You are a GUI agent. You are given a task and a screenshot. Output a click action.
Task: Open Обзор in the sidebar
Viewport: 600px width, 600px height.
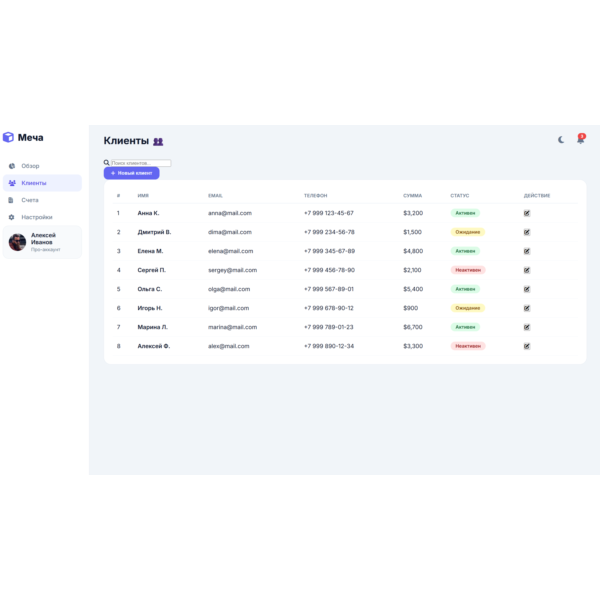(x=42, y=166)
